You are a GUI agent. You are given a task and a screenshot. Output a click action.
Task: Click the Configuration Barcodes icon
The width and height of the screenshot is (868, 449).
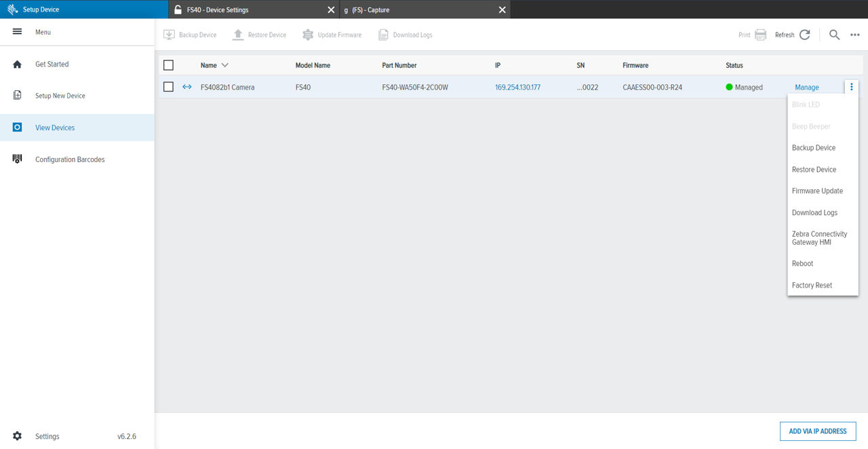pyautogui.click(x=18, y=159)
